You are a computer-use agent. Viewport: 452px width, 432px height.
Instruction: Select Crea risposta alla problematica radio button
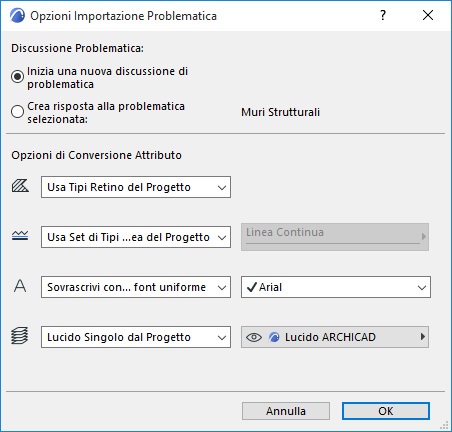point(17,111)
